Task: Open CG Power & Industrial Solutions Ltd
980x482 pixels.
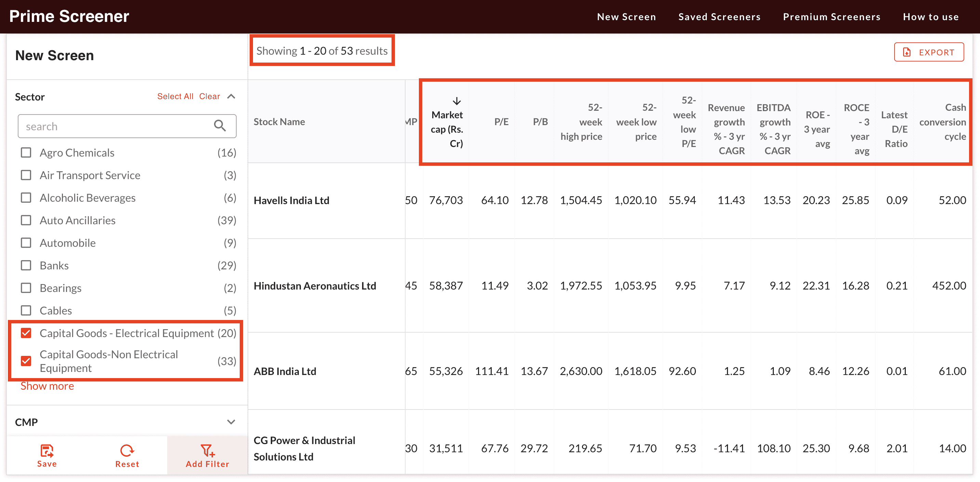Action: pos(304,448)
